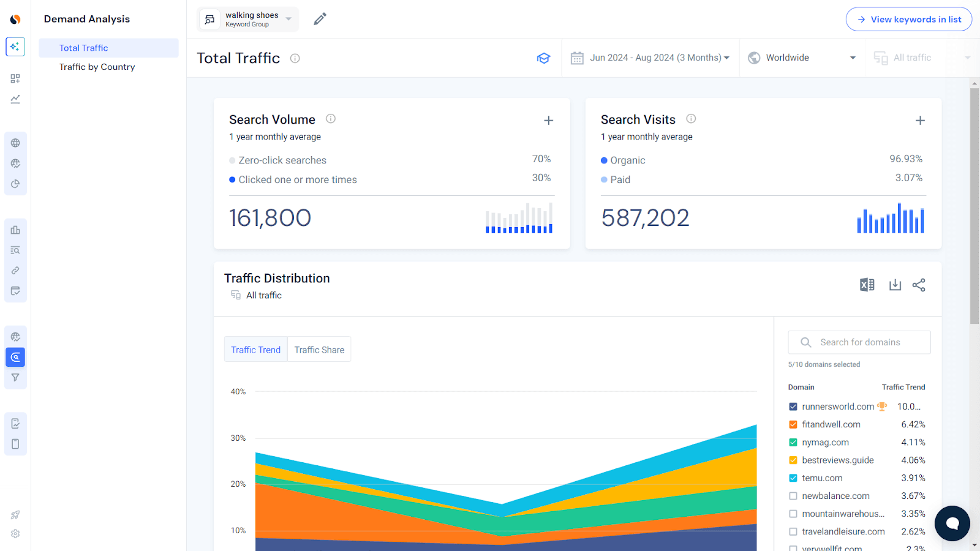Image resolution: width=980 pixels, height=551 pixels.
Task: Select the globe website analysis icon
Action: pos(15,143)
